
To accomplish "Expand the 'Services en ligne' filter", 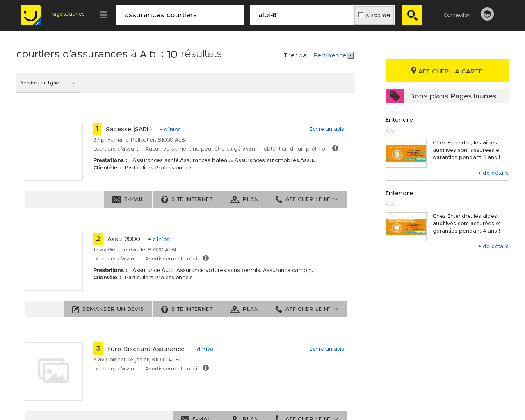I will pyautogui.click(x=48, y=83).
